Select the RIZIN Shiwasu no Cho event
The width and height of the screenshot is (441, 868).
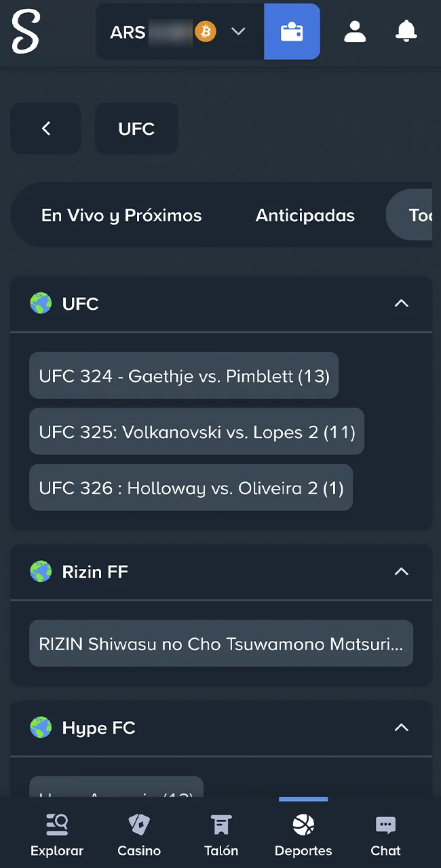click(x=221, y=644)
